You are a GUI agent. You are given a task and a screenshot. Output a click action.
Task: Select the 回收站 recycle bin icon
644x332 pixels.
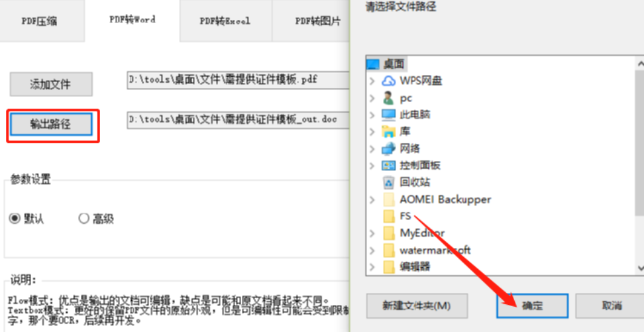388,182
